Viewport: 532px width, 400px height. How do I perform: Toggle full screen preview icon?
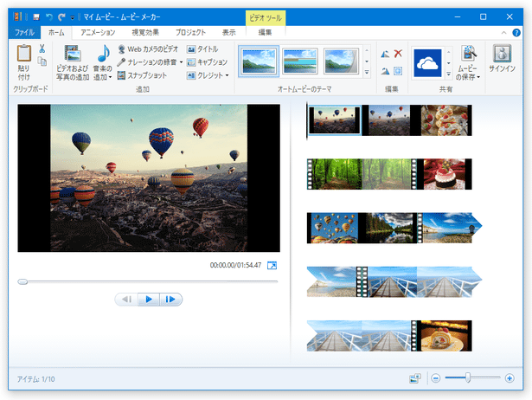click(x=272, y=265)
